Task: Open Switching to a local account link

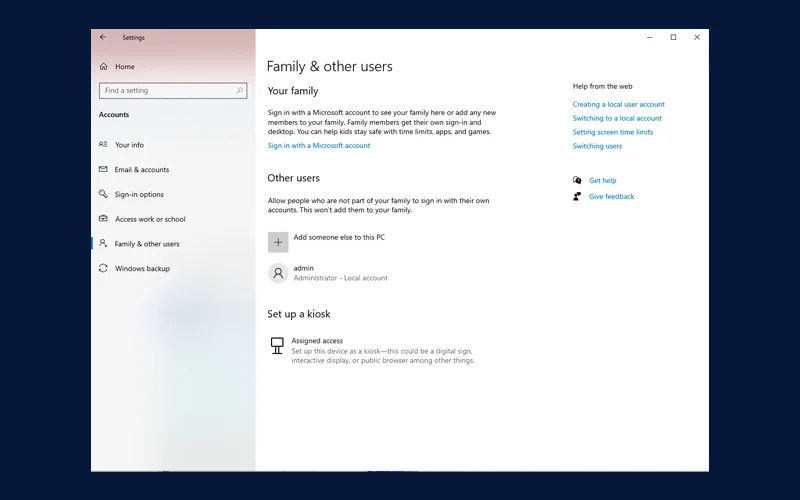Action: [617, 118]
